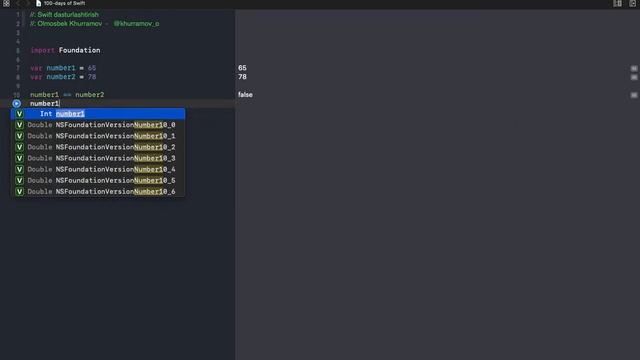
Task: Click the 'var number2 = 78' code line
Action: pos(63,77)
